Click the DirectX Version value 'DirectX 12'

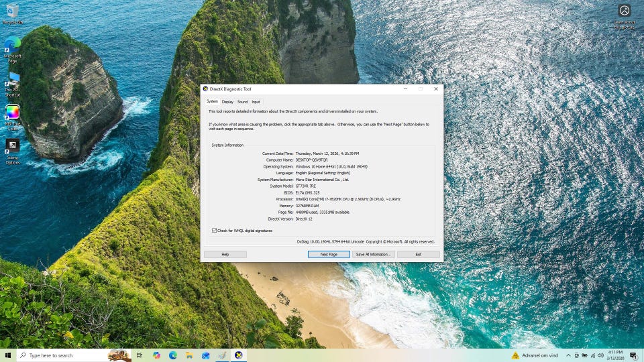coord(304,219)
